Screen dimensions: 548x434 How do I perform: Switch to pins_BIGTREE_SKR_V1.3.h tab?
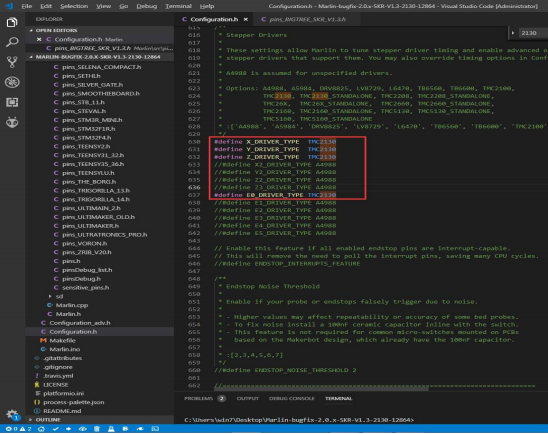pos(304,20)
